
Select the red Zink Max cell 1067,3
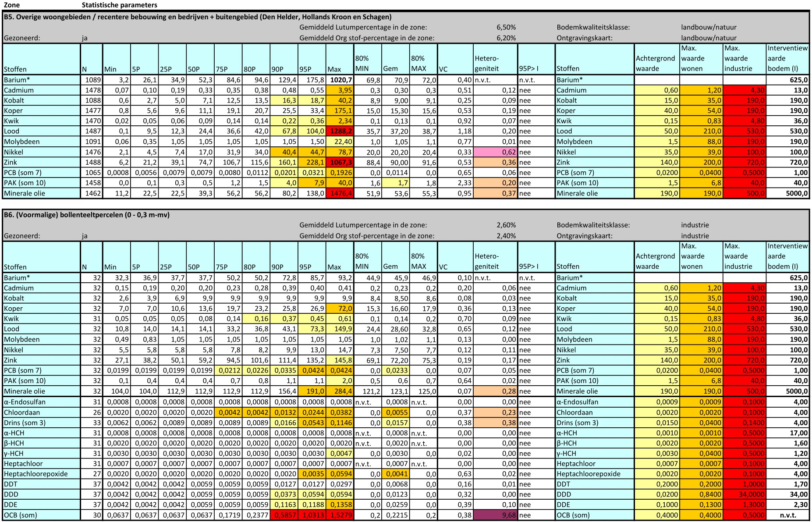[340, 162]
